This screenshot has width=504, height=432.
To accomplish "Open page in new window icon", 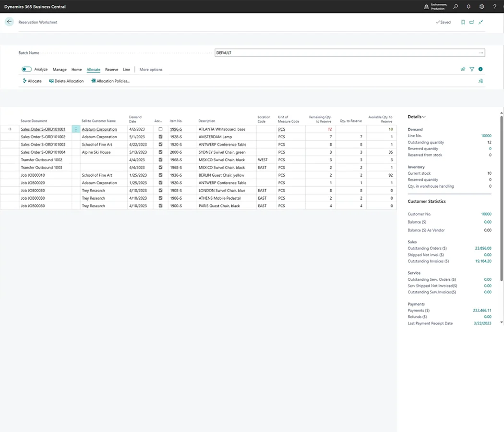I will click(x=471, y=22).
